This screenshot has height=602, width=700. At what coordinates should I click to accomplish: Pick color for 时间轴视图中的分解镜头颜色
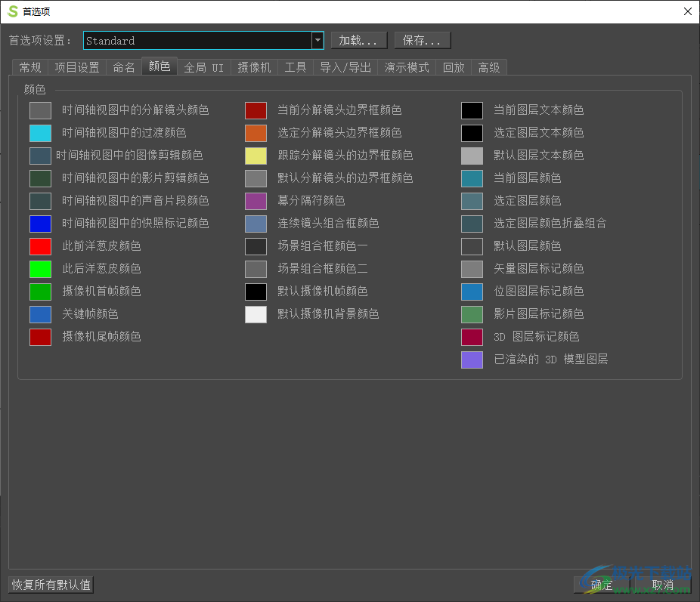(40, 110)
